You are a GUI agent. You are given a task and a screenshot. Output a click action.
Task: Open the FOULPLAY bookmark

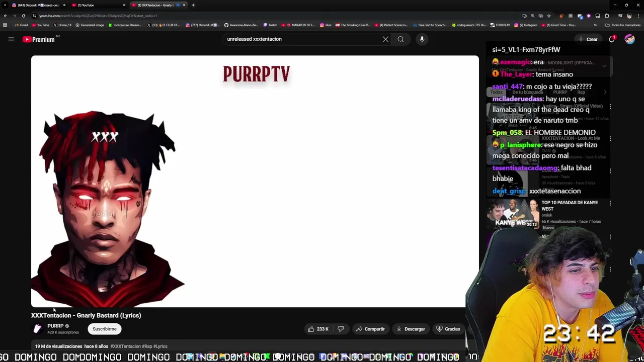(x=500, y=25)
